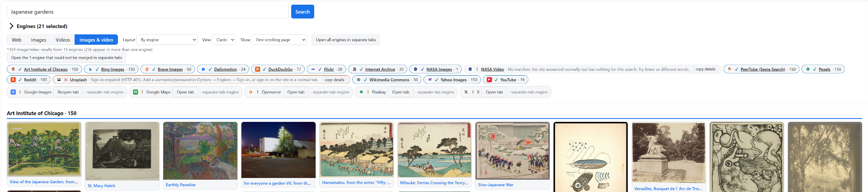Click the warning mark beside Google Images
Image resolution: width=868 pixels, height=192 pixels.
pos(20,92)
